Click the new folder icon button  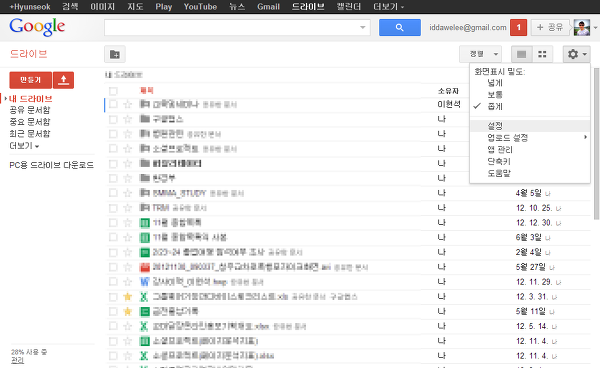tap(115, 54)
